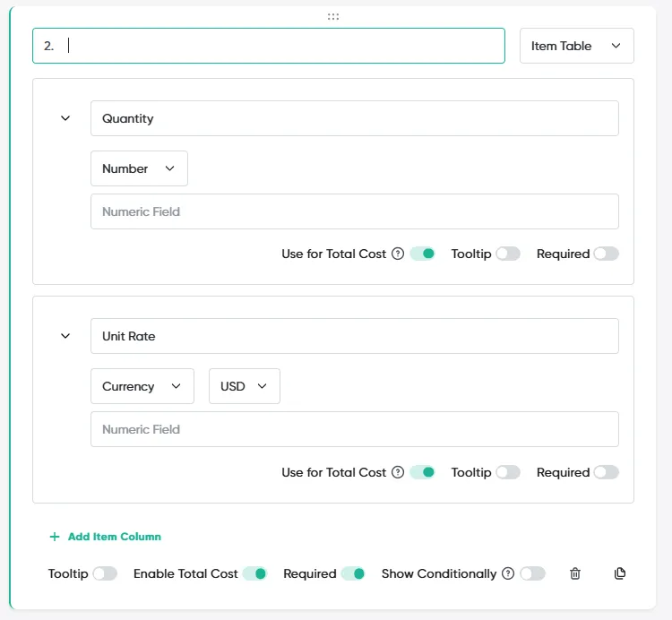Edit the Quantity column name field

(x=355, y=118)
